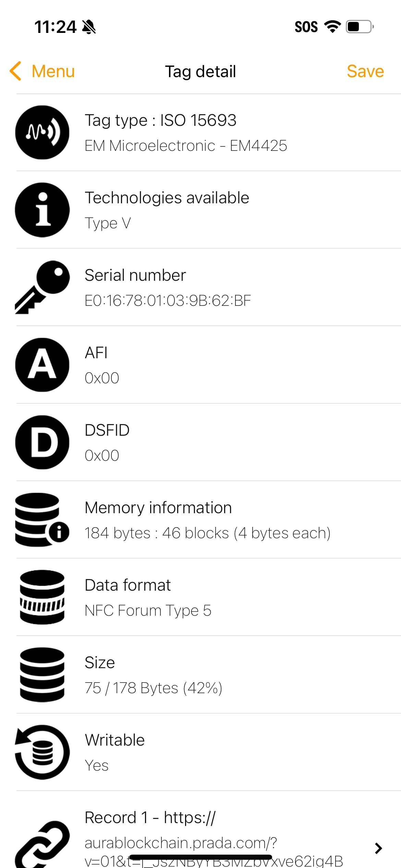
Task: Tap the DSFID letter D icon
Action: click(x=42, y=442)
